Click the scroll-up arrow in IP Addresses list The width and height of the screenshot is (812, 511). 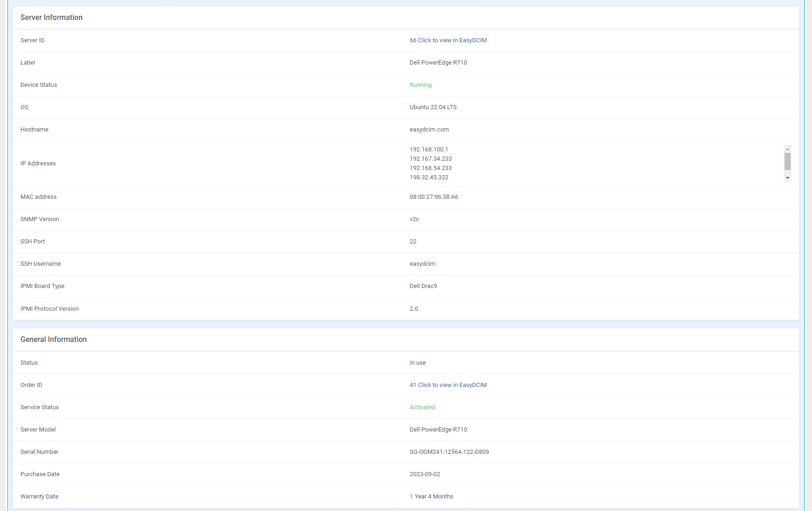click(787, 150)
